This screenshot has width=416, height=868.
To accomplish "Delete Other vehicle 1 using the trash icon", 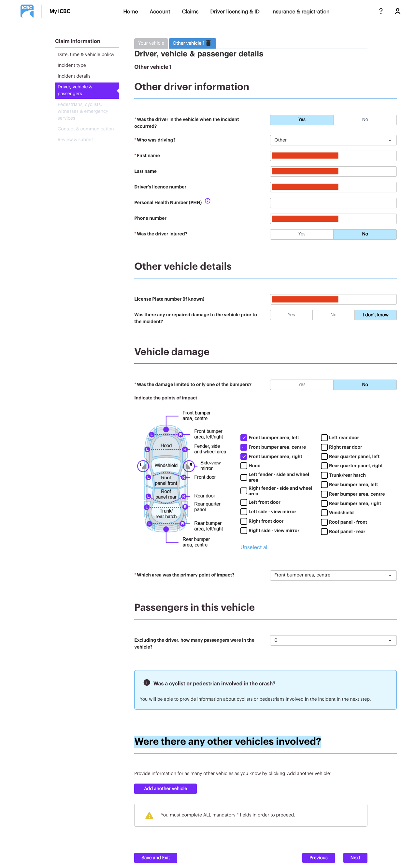I will tap(209, 43).
